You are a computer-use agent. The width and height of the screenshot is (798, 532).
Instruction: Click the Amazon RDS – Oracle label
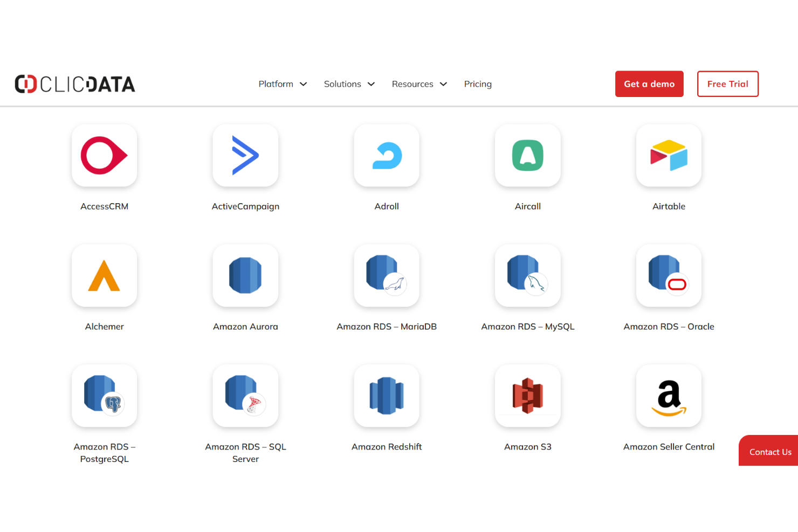tap(669, 327)
